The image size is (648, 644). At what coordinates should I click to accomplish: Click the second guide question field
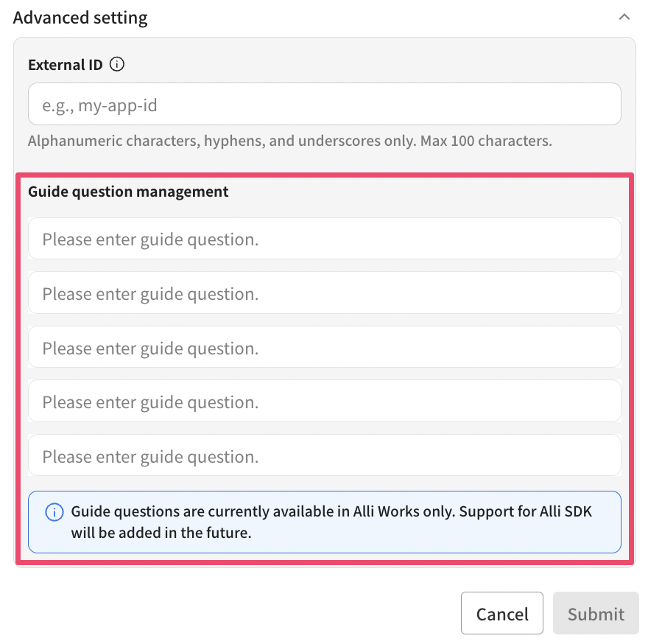click(324, 293)
